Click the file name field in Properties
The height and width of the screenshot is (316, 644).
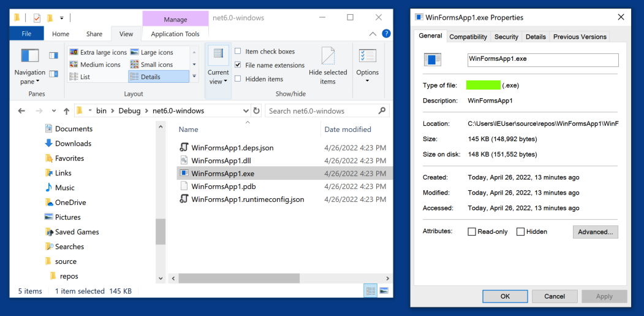tap(543, 60)
